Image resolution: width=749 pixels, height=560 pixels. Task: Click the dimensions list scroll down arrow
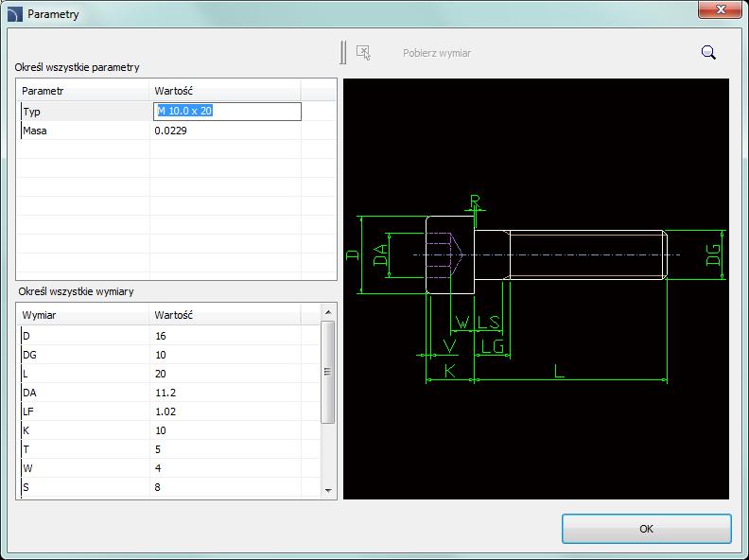(328, 490)
